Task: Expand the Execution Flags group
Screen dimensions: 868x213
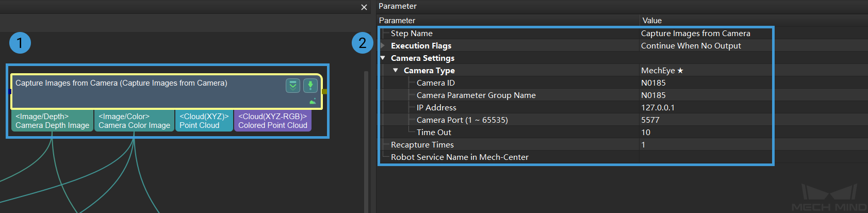Action: [383, 46]
